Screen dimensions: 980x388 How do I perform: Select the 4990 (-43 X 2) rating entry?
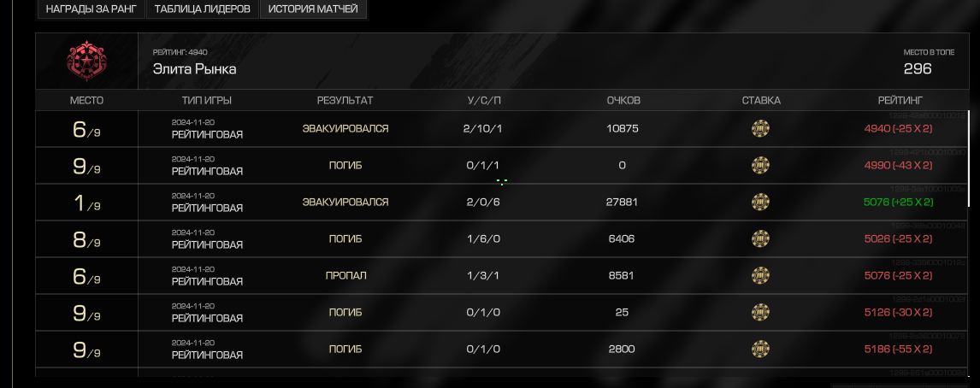pos(898,166)
